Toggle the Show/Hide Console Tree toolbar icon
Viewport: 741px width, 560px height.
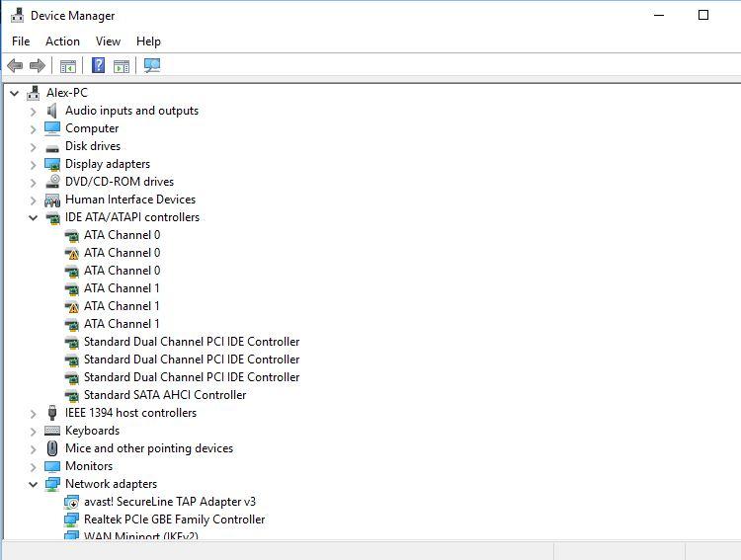68,66
